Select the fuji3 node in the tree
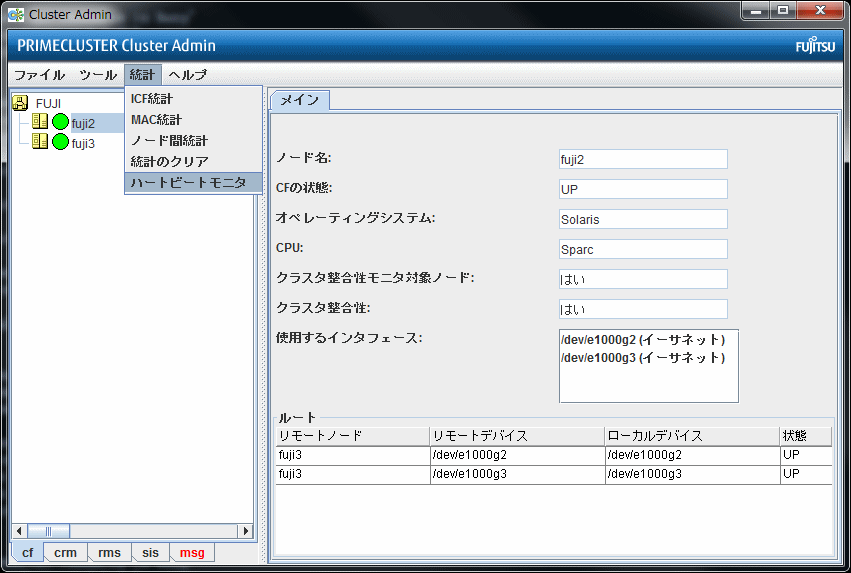The image size is (851, 573). coord(83,143)
